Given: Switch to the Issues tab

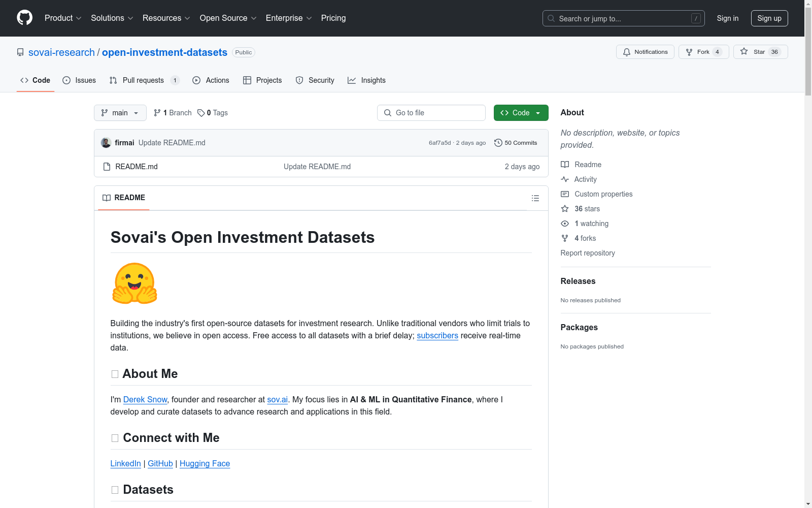Looking at the screenshot, I should [79, 80].
